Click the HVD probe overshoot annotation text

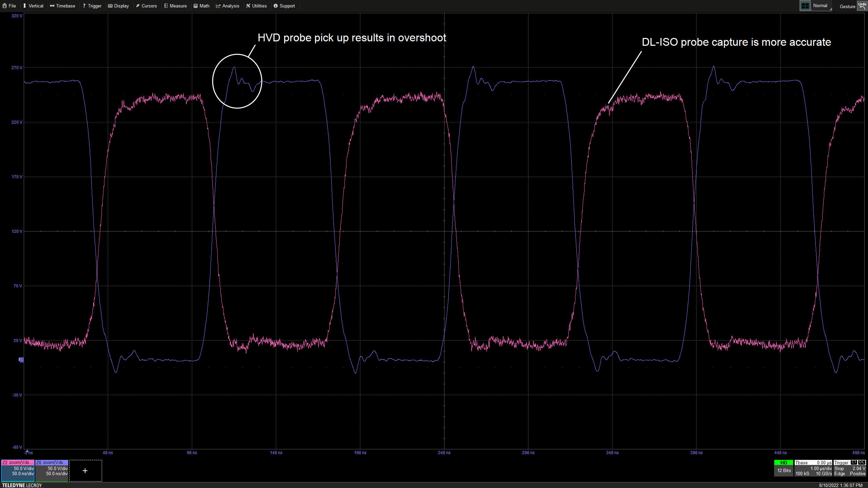(x=352, y=38)
